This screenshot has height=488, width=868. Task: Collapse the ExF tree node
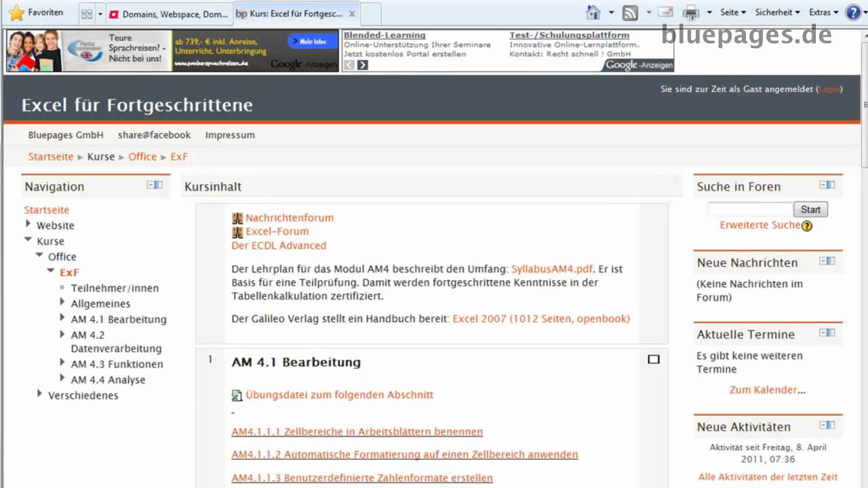51,270
